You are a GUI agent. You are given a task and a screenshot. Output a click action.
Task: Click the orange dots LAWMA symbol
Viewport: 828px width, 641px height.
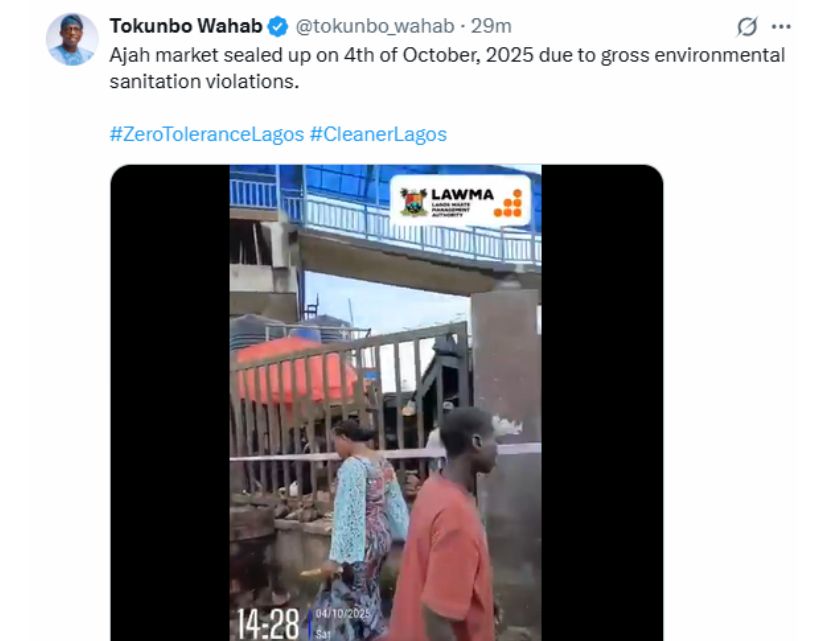pyautogui.click(x=509, y=204)
